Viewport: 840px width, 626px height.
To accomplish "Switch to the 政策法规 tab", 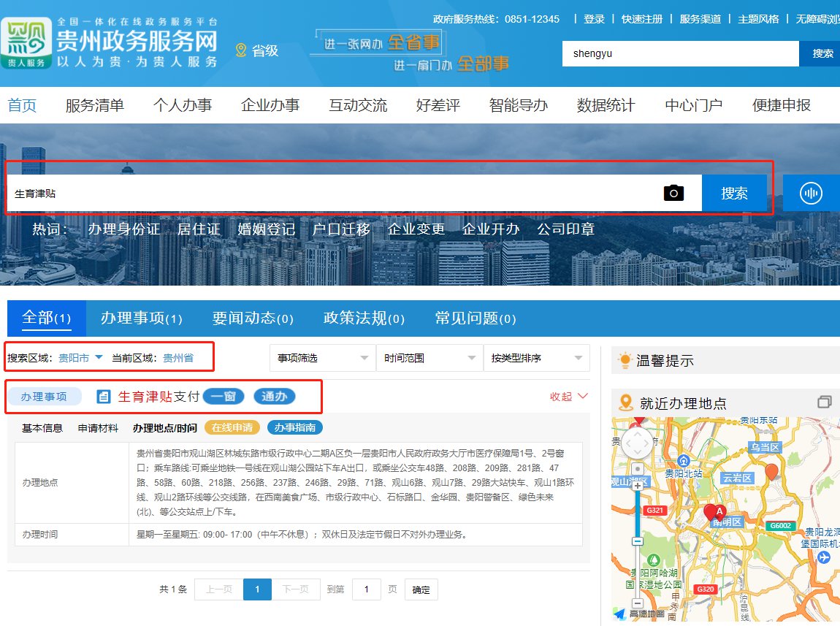I will click(x=363, y=318).
